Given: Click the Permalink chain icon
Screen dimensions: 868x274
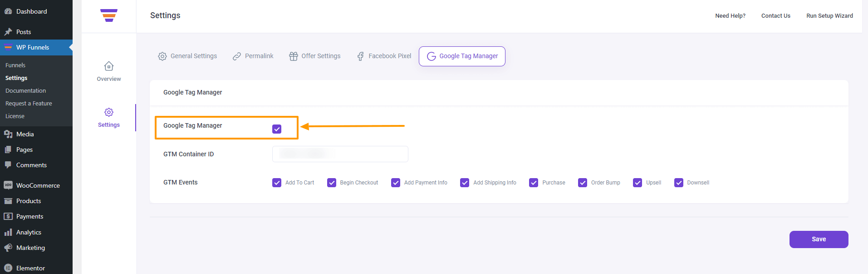Looking at the screenshot, I should [237, 56].
